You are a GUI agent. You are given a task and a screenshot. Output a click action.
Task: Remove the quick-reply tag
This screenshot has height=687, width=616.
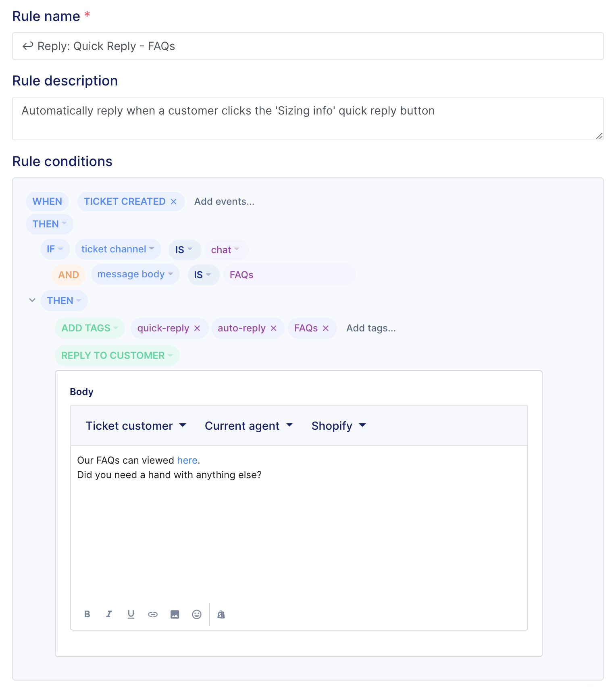(197, 328)
